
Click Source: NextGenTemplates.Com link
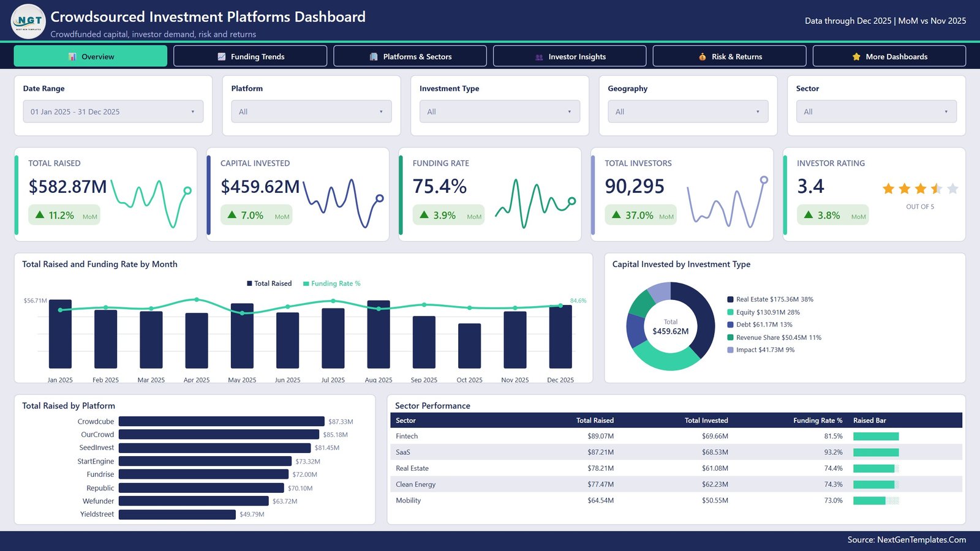(x=907, y=539)
